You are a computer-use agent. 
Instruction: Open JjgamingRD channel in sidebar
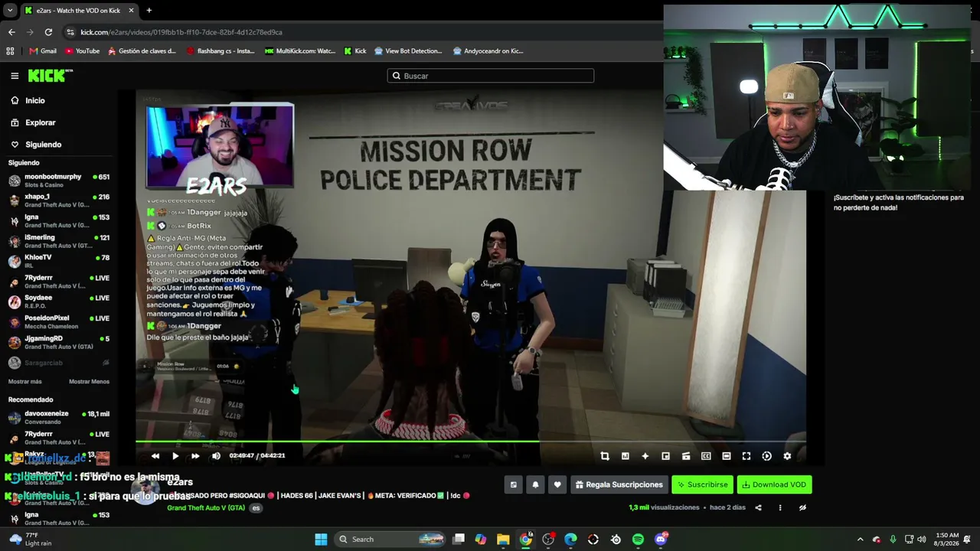coord(59,342)
